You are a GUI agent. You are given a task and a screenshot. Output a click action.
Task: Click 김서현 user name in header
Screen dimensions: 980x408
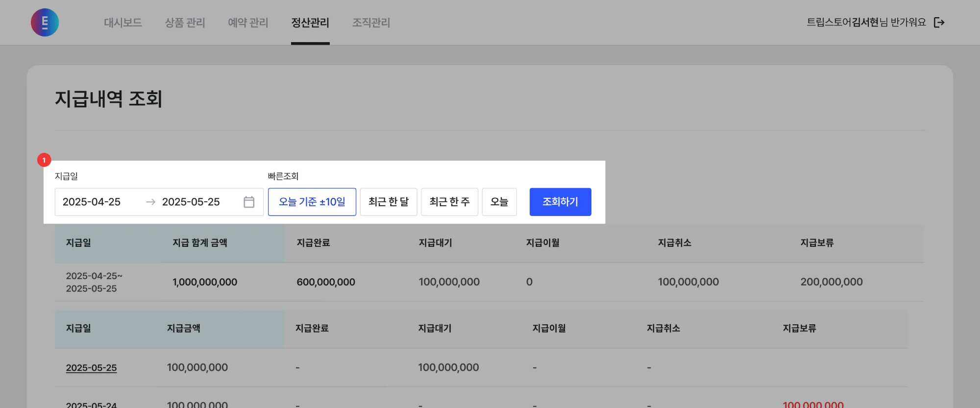pos(865,23)
